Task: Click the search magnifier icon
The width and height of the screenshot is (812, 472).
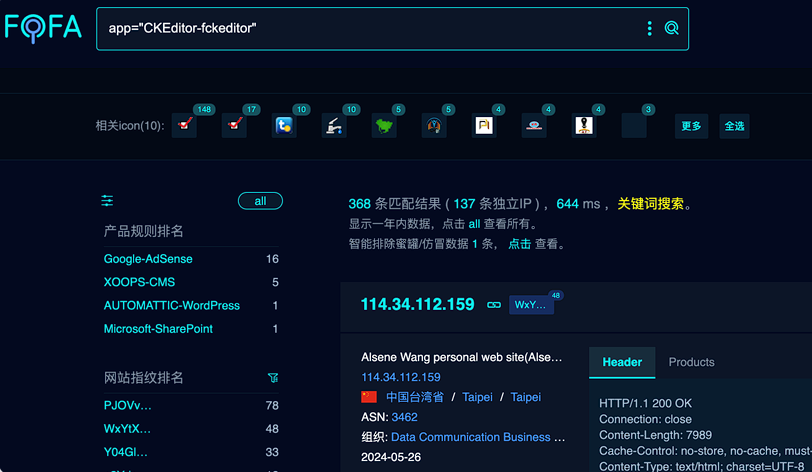Action: 672,29
